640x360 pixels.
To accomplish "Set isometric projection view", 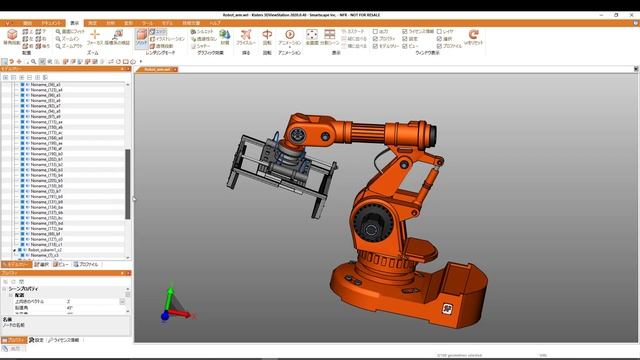I will pos(12,36).
